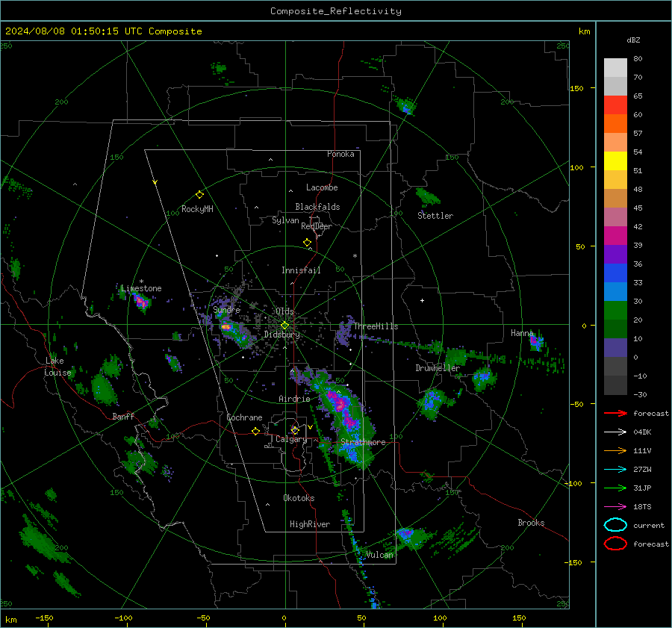Click the yellow diamond marker near RockyMH
This screenshot has height=628, width=672.
(199, 195)
